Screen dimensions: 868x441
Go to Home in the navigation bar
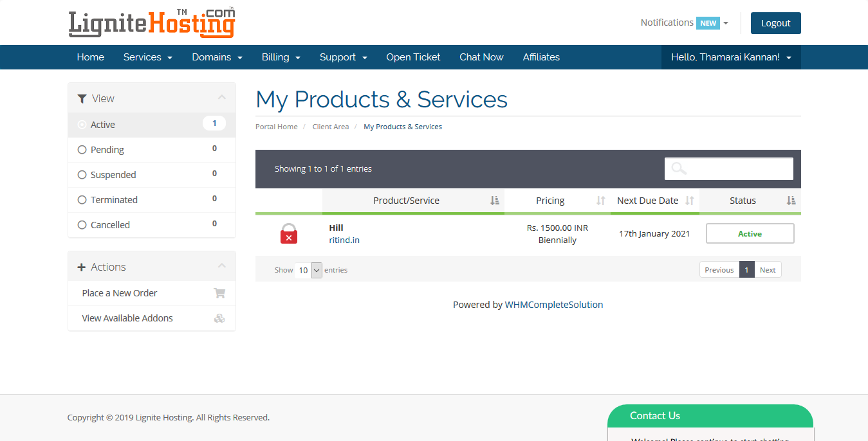pyautogui.click(x=91, y=57)
